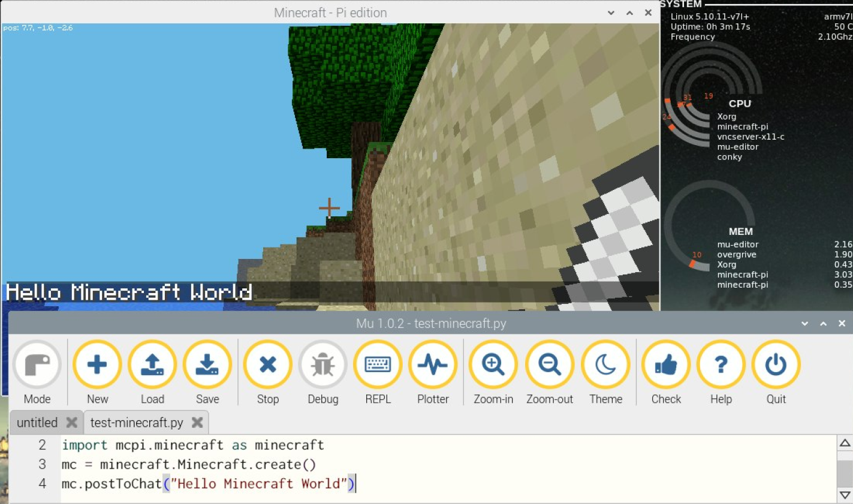Click the editor scrollbar up arrow
853x504 pixels.
point(845,443)
